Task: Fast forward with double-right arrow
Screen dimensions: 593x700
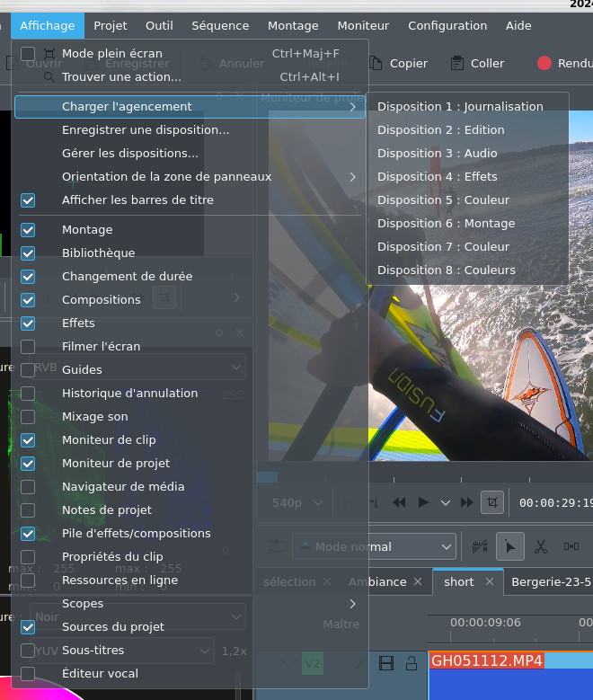Action: [466, 502]
